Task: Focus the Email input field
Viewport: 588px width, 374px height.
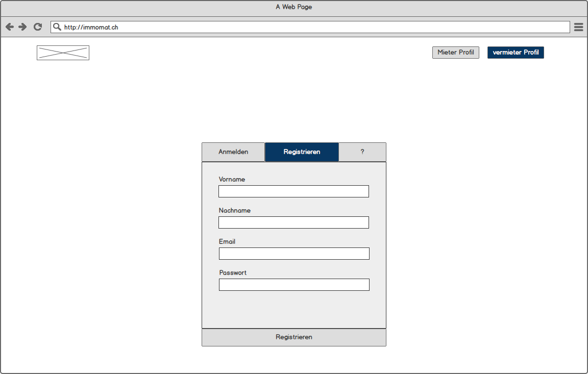Action: click(294, 254)
